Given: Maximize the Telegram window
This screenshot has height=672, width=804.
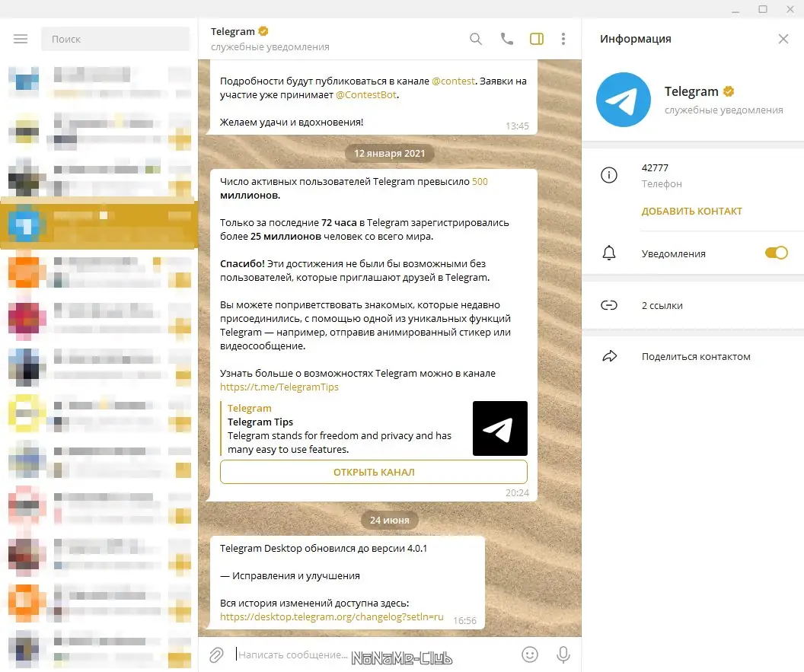Looking at the screenshot, I should coord(763,9).
